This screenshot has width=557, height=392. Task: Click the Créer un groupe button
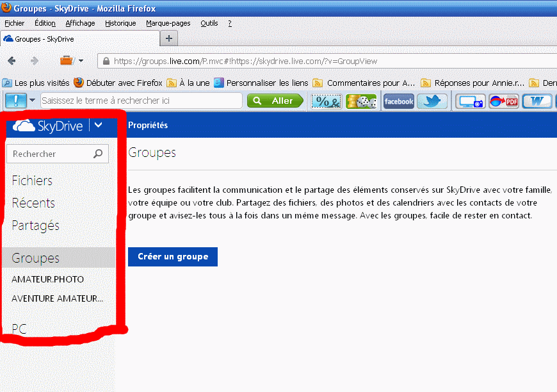[173, 257]
